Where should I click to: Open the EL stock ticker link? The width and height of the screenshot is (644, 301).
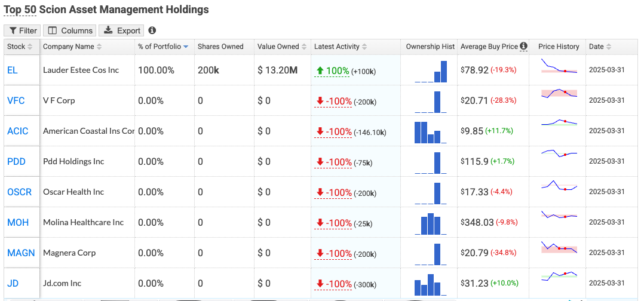(13, 70)
